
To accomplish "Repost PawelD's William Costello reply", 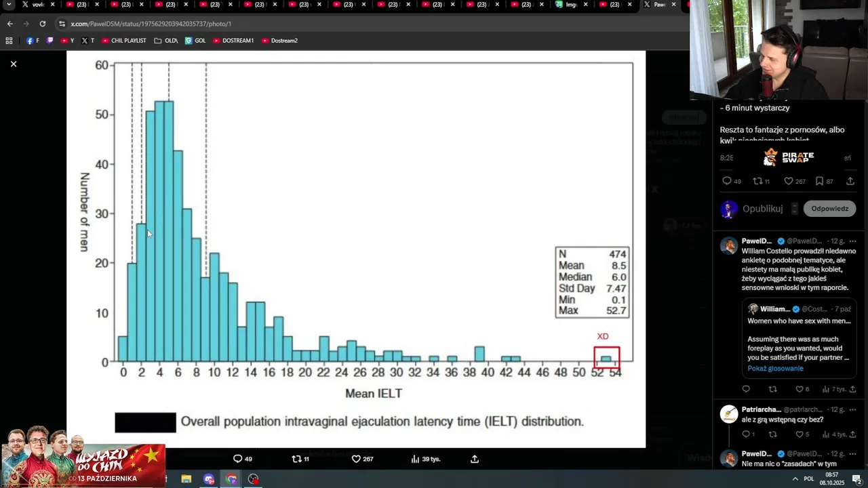I will click(x=772, y=389).
